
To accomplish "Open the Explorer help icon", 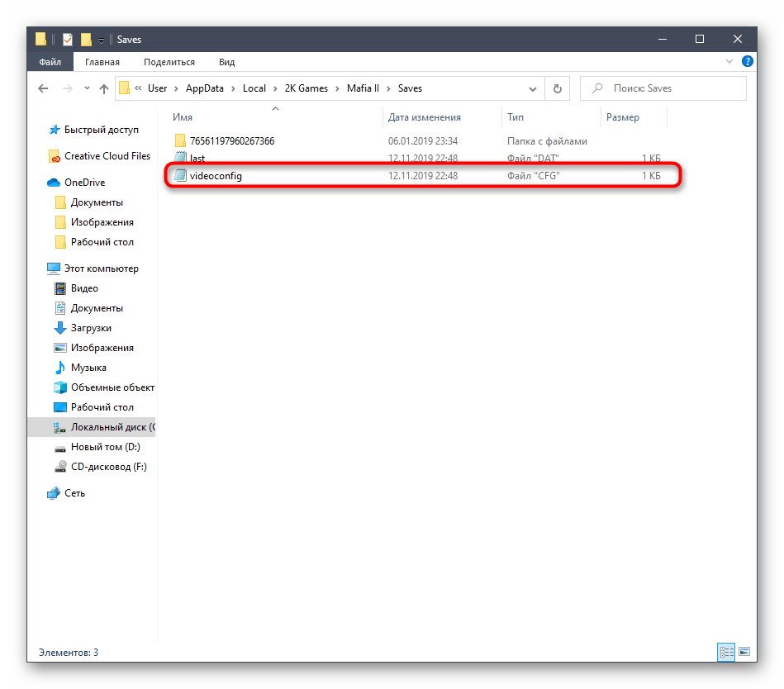I will (748, 61).
